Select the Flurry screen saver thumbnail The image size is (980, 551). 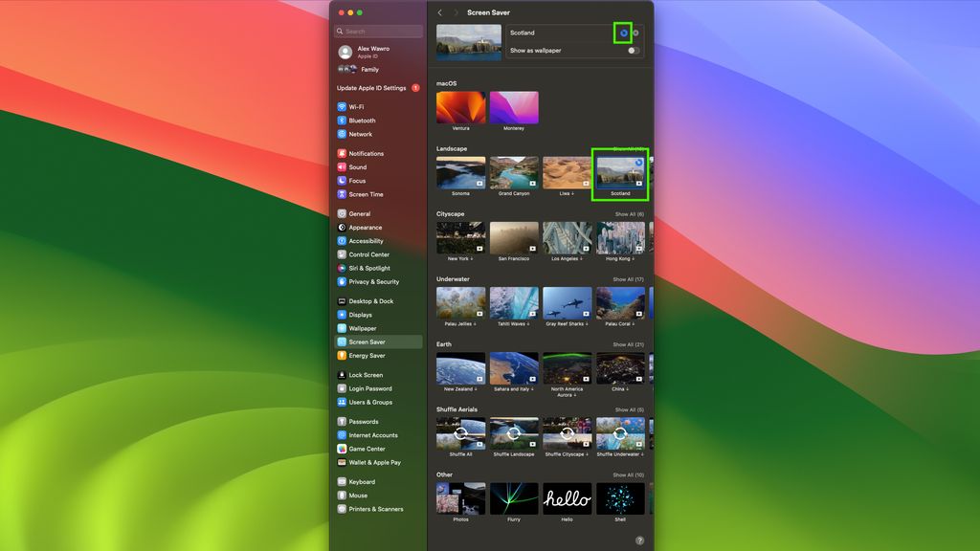click(513, 498)
